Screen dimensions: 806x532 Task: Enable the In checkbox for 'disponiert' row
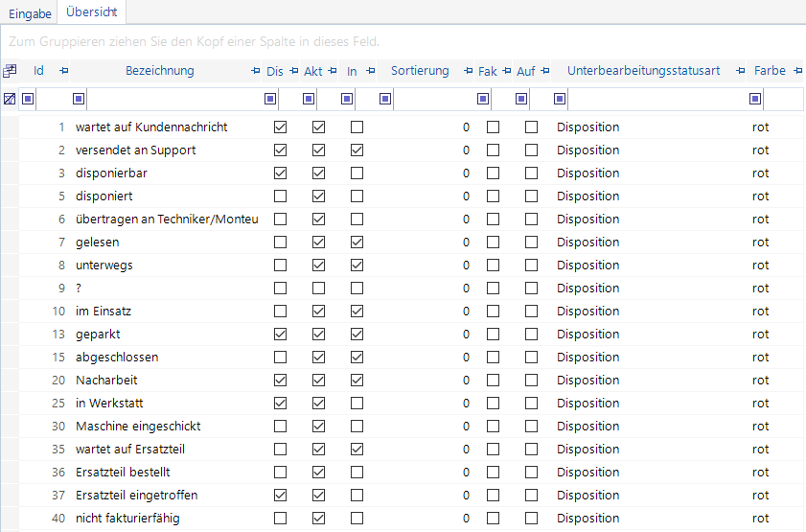pos(357,197)
